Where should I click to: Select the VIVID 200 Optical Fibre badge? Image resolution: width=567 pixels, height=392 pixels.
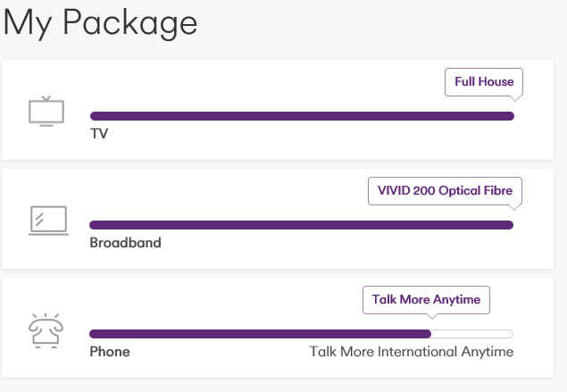[x=446, y=191]
